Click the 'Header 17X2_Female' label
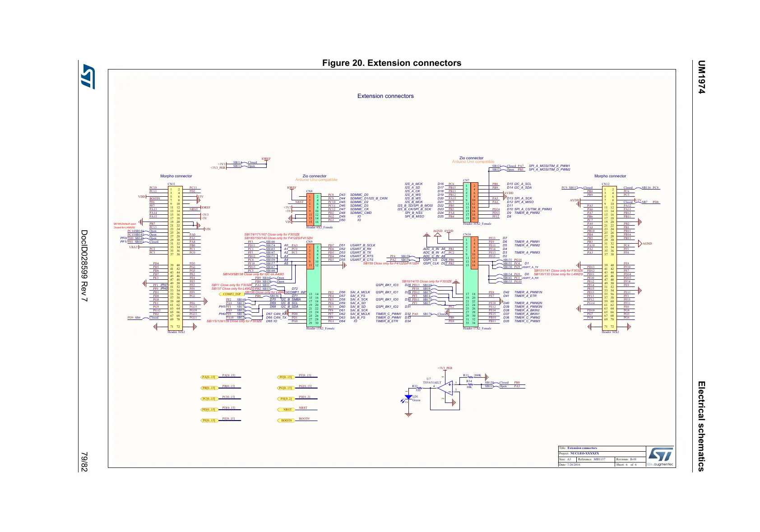Image resolution: width=760 pixels, height=532 pixels. pos(477,328)
